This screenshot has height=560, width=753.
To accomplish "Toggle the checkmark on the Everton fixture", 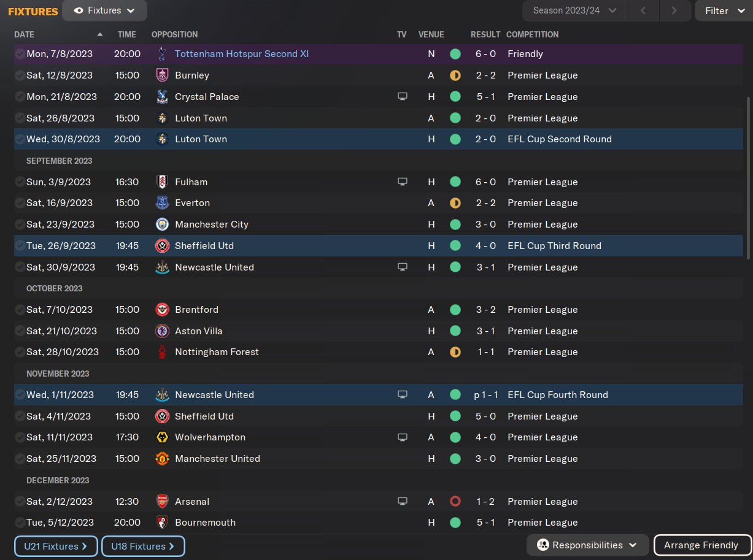I will [x=20, y=203].
